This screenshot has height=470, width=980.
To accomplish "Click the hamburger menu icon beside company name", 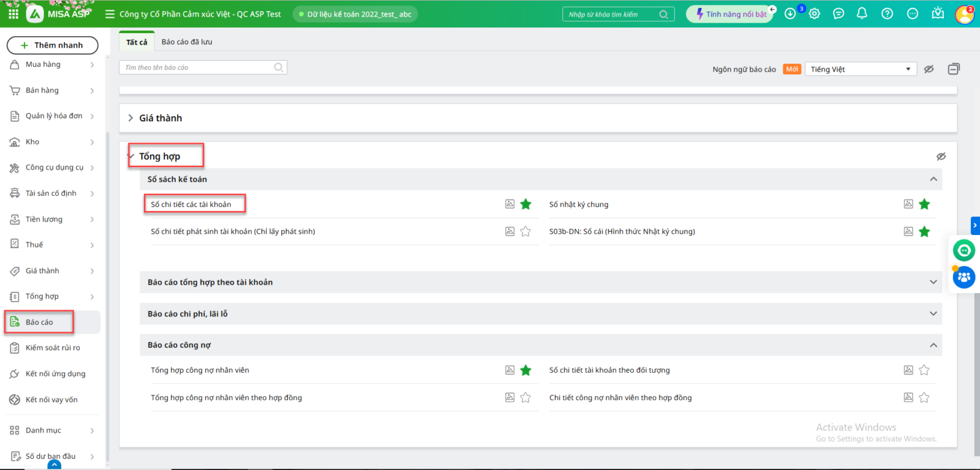I will [x=110, y=14].
